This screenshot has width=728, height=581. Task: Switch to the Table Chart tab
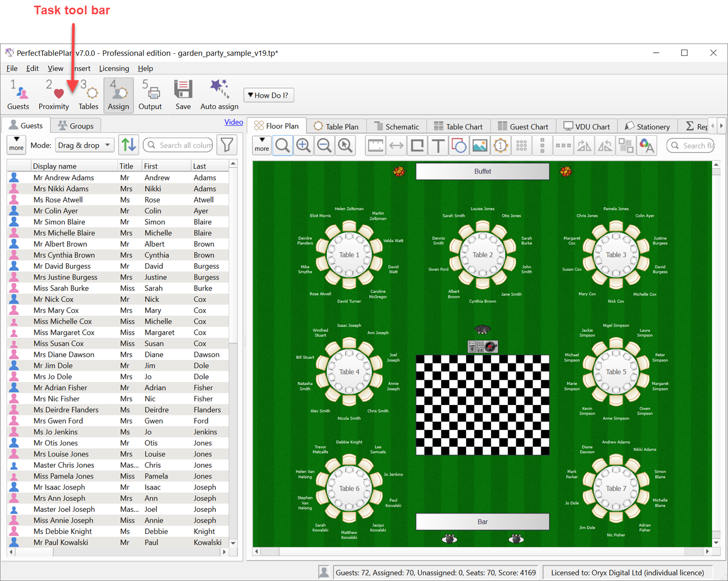(x=459, y=126)
